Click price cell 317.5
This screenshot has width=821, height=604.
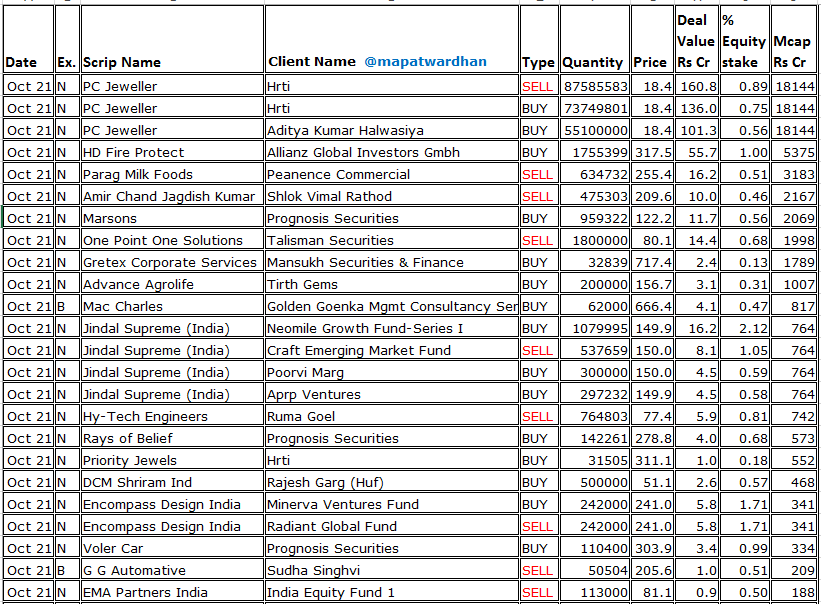652,152
